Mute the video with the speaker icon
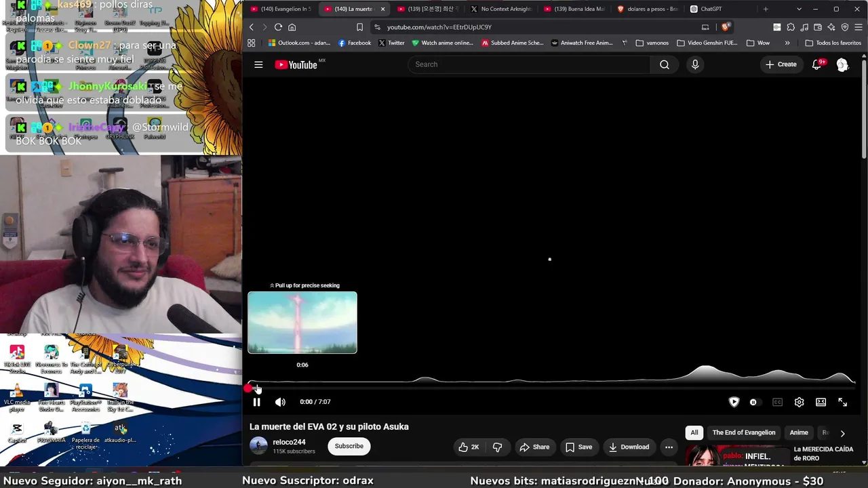Image resolution: width=868 pixels, height=488 pixels. click(280, 402)
